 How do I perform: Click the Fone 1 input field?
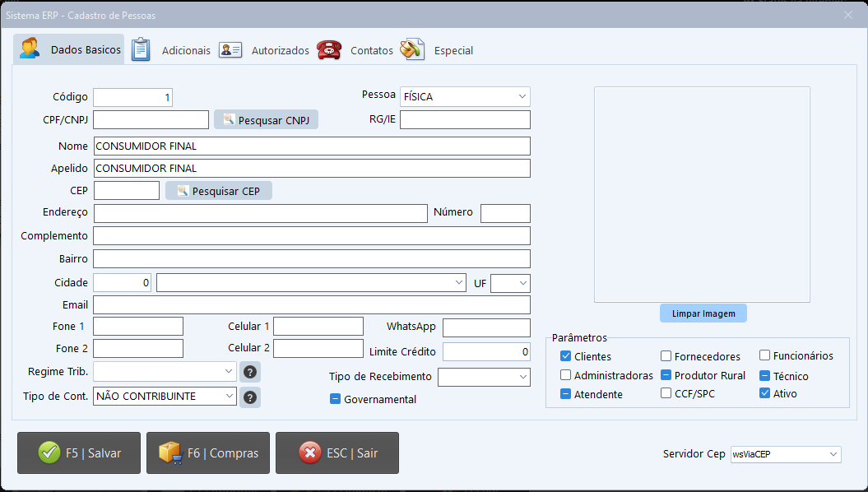pyautogui.click(x=138, y=327)
